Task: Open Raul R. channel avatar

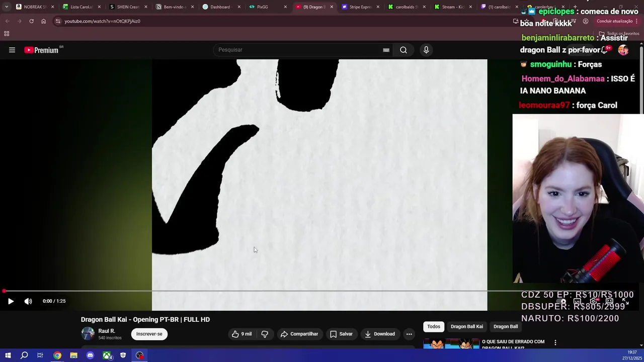Action: tap(88, 334)
